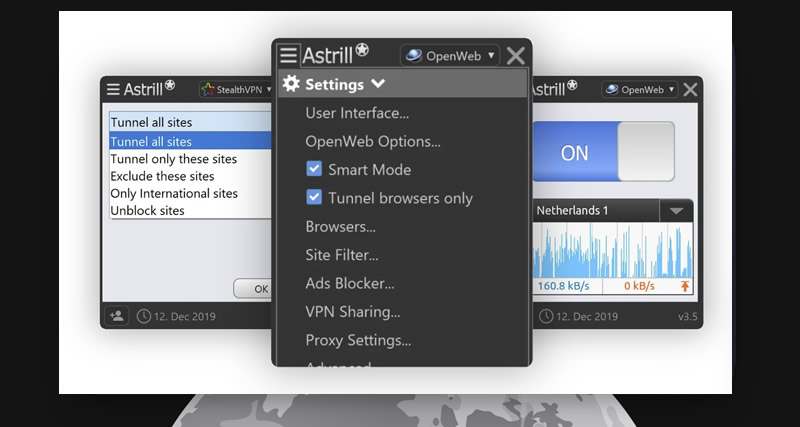Screen dimensions: 800x427
Task: Click the Settings gear icon
Action: coord(291,84)
